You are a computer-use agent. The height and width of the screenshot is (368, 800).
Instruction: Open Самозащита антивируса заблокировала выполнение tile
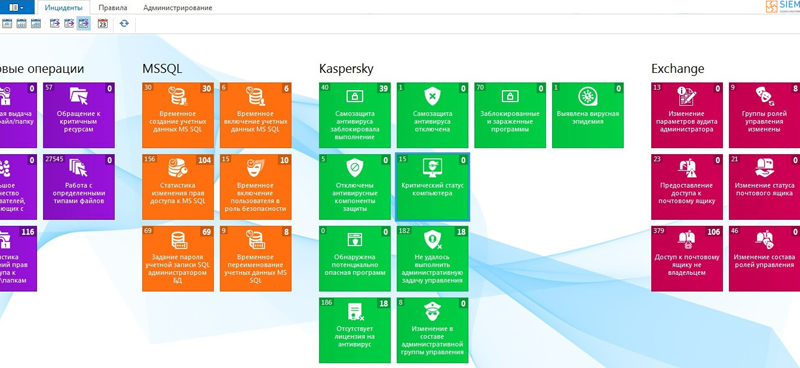(355, 115)
